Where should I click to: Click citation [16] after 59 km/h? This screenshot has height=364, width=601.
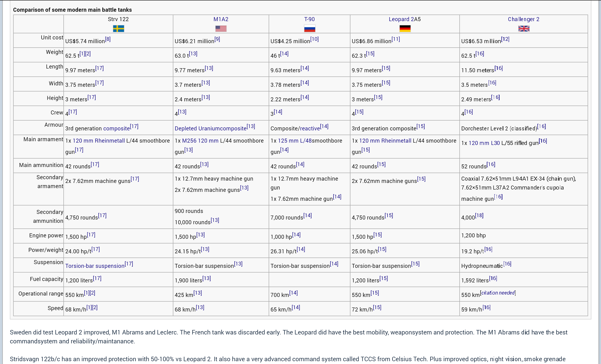(487, 307)
